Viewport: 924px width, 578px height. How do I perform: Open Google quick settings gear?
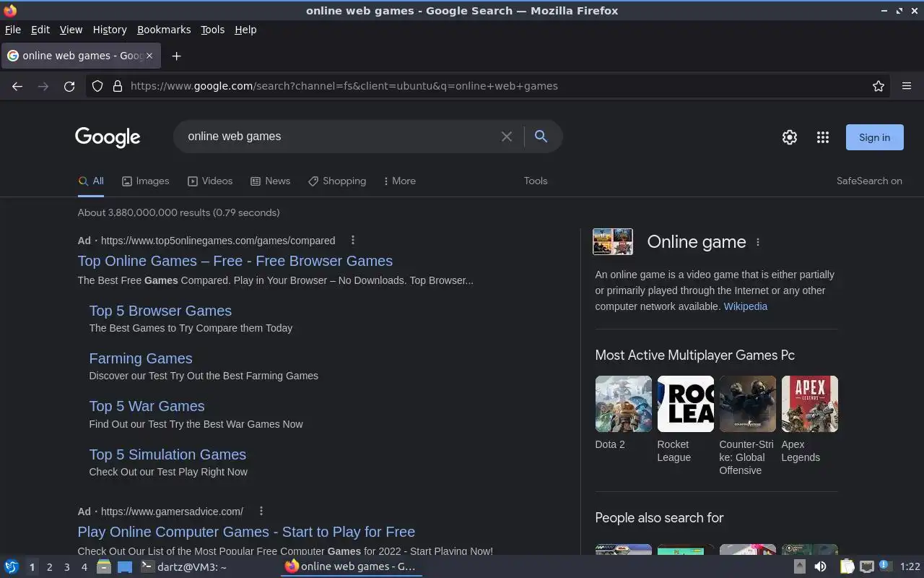coord(790,137)
